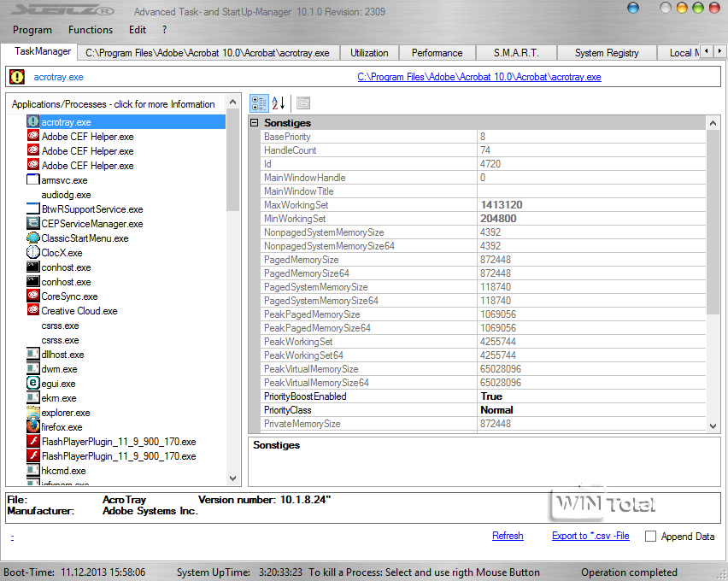Image resolution: width=728 pixels, height=581 pixels.
Task: Click the Alphabetical sort icon
Action: (x=278, y=103)
